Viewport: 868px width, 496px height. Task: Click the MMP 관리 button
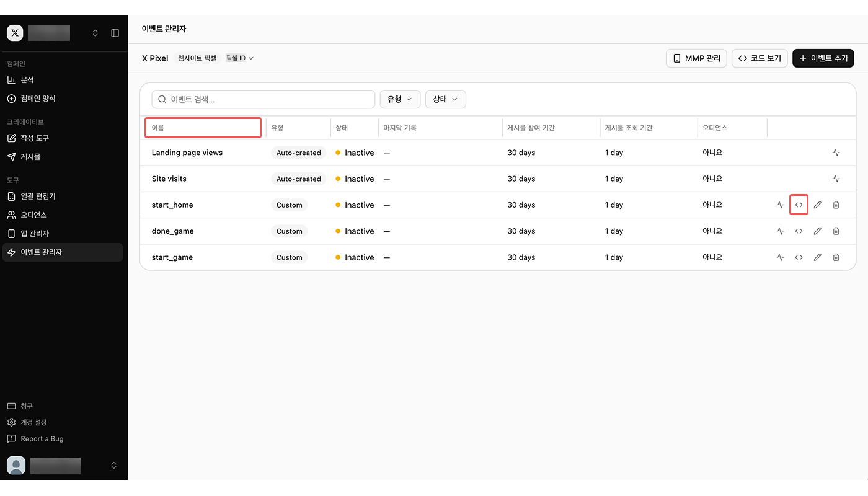point(697,58)
